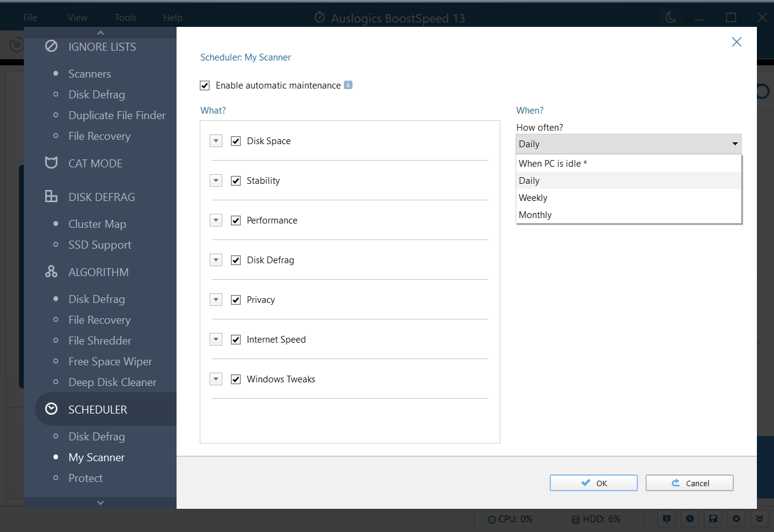This screenshot has width=774, height=532.
Task: Click the IGNORE LISTS section icon
Action: (x=51, y=47)
